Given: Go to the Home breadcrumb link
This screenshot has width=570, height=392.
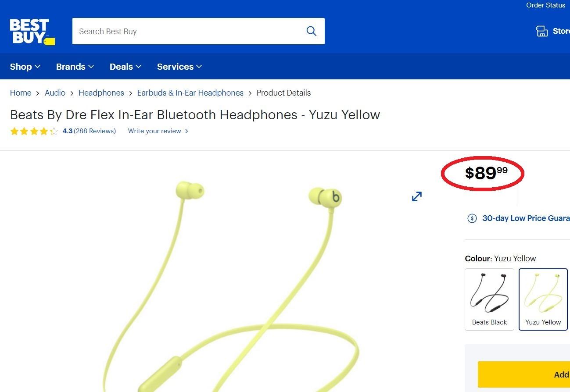Looking at the screenshot, I should (x=21, y=93).
